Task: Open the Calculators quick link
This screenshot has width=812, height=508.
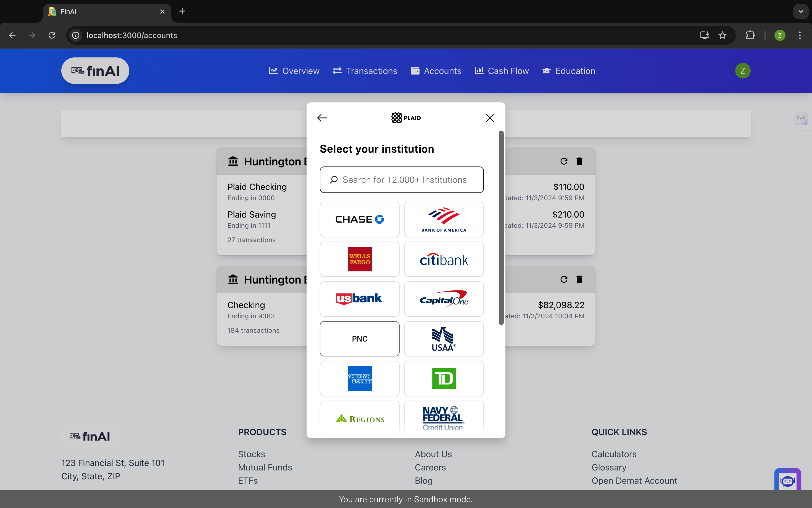Action: click(x=614, y=454)
